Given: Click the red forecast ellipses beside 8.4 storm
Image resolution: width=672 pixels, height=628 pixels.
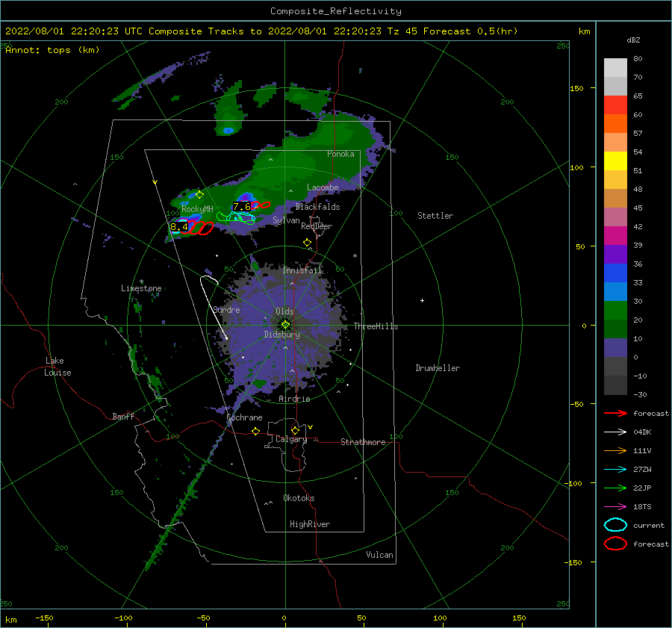Looking at the screenshot, I should (x=198, y=228).
